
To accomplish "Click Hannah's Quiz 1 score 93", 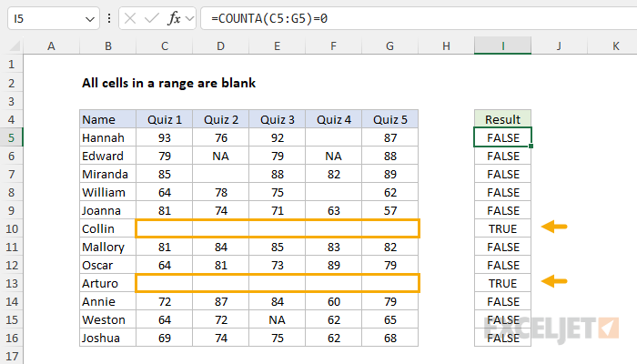I will 165,137.
